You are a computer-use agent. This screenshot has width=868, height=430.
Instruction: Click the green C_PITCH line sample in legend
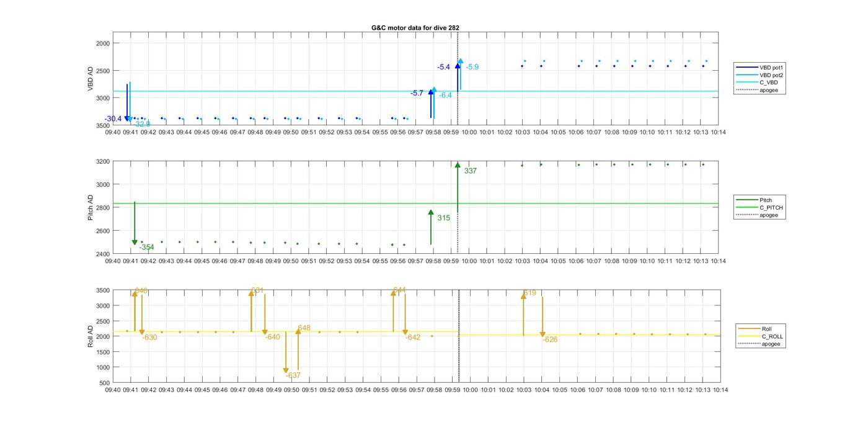746,208
